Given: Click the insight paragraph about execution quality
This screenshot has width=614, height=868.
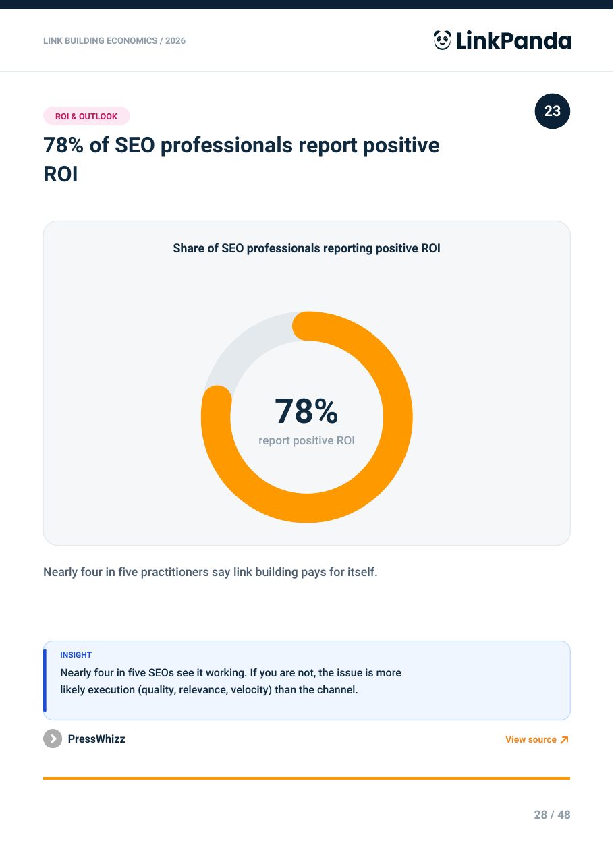Looking at the screenshot, I should click(231, 682).
